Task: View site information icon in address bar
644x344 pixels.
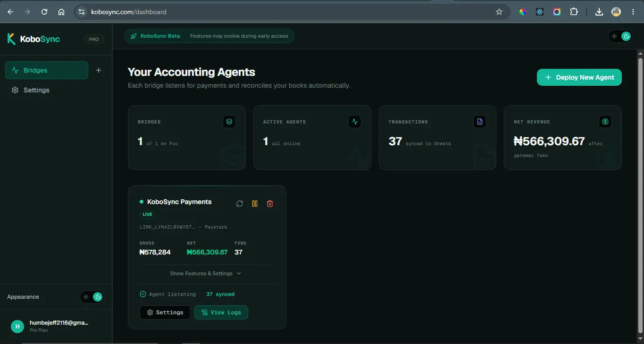Action: click(81, 12)
